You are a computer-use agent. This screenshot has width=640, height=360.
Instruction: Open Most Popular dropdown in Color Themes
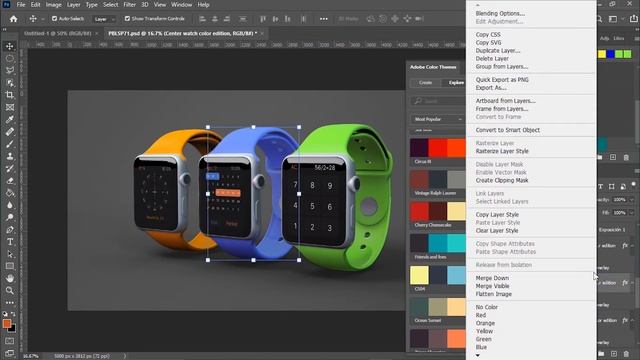pyautogui.click(x=438, y=119)
